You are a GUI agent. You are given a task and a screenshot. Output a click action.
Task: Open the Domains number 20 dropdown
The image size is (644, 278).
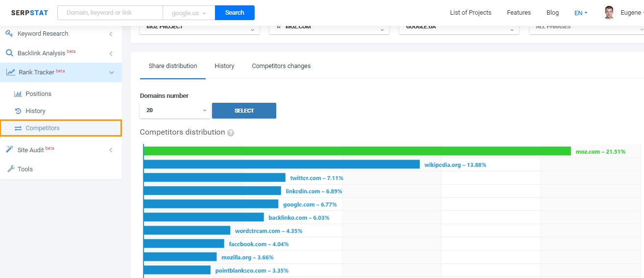(x=175, y=111)
